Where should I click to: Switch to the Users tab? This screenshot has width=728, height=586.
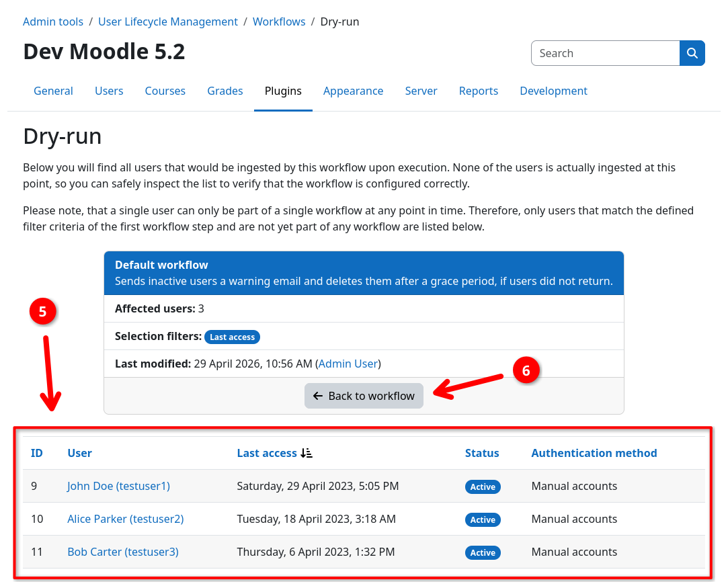[109, 91]
